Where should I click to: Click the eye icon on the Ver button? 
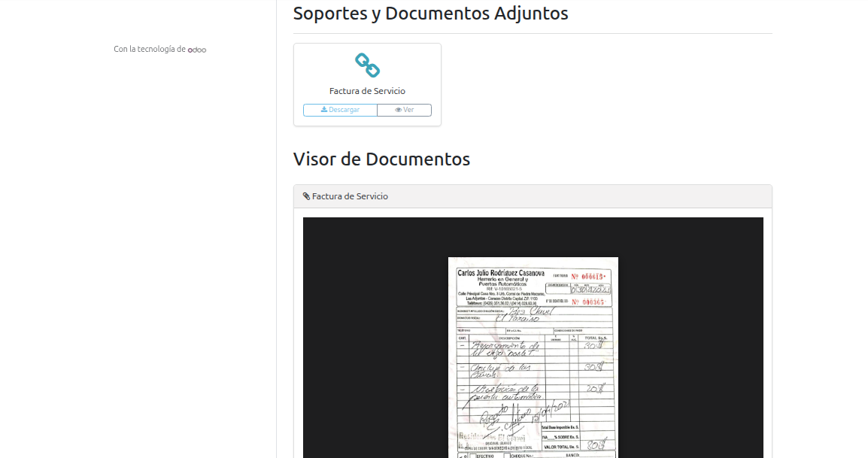pos(399,110)
